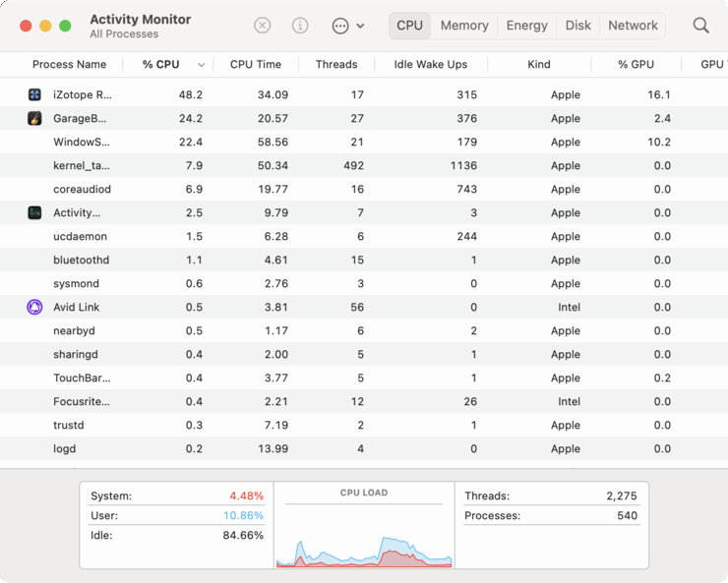
Task: Click coreaudiod's 743 idle wake ups
Action: click(466, 189)
